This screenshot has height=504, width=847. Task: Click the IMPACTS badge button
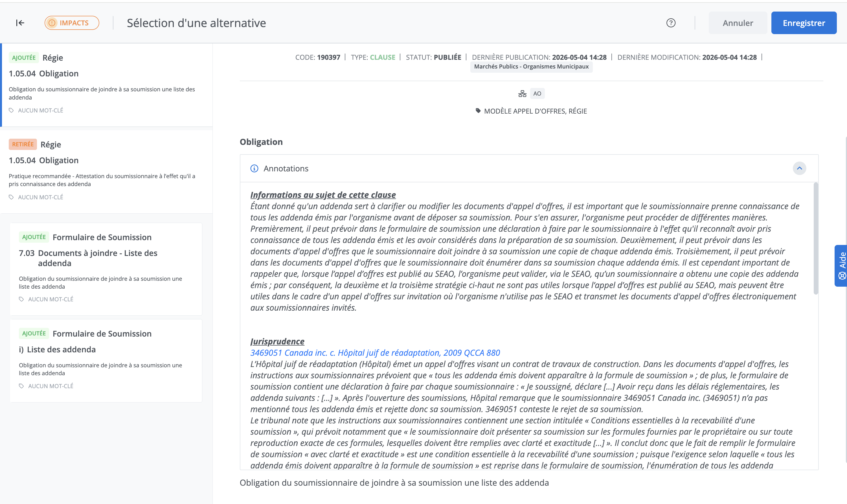tap(72, 23)
